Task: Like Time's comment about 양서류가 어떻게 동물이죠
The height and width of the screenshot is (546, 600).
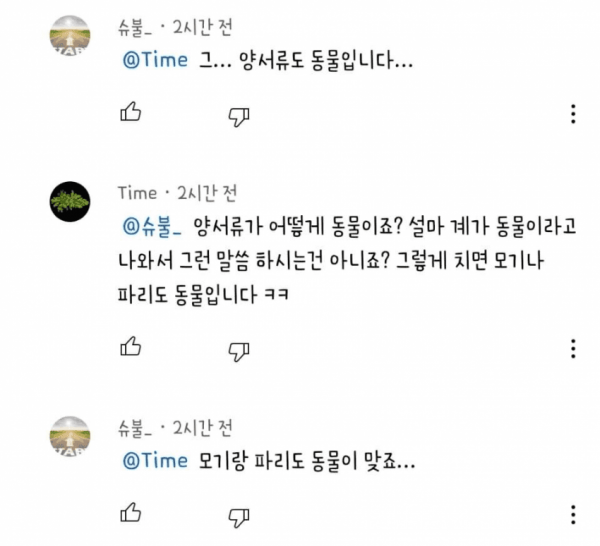Action: pos(130,347)
